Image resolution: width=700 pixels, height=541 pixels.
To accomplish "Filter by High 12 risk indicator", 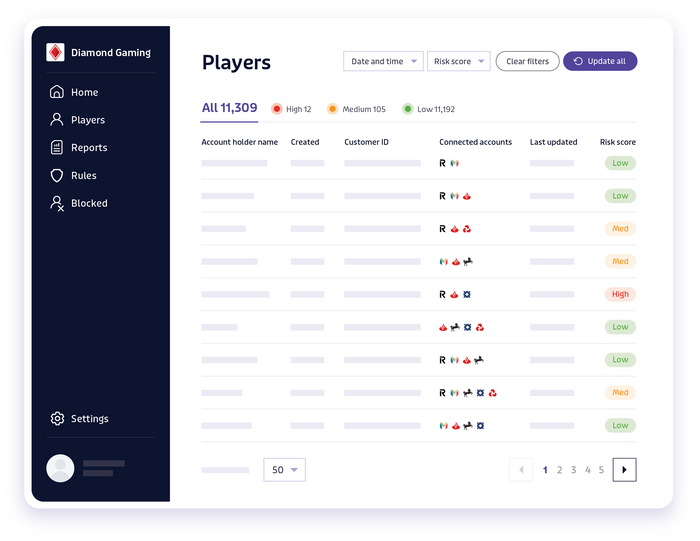I will click(x=292, y=109).
